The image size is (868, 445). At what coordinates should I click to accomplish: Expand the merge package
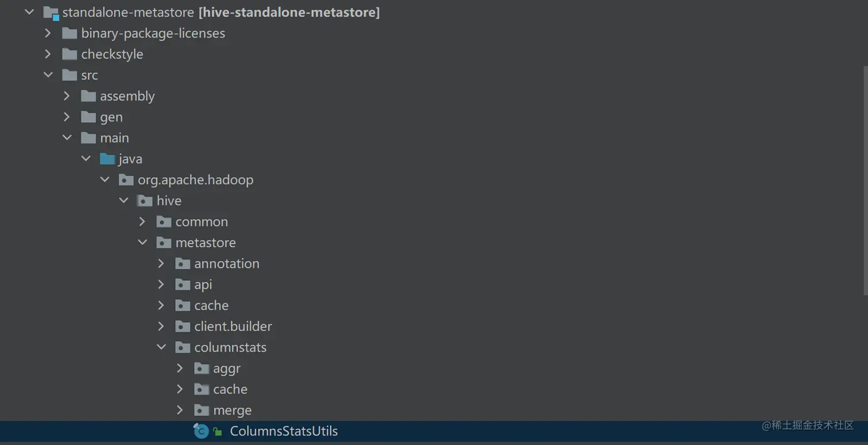pyautogui.click(x=180, y=410)
